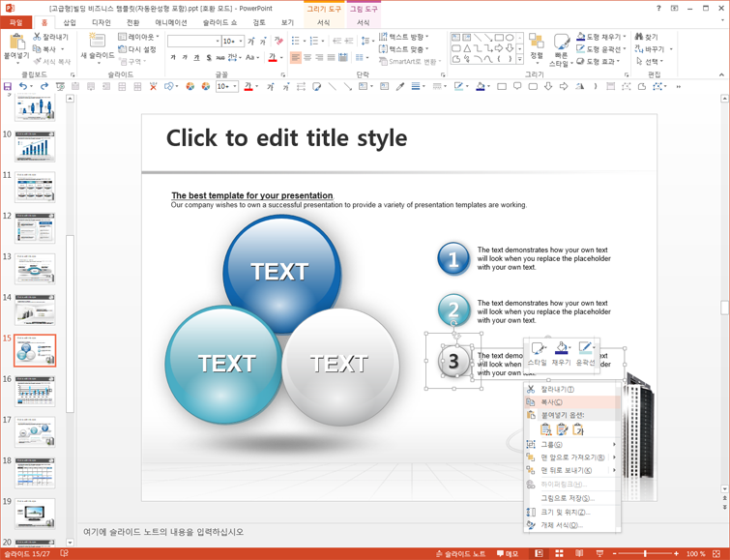Move the zoom slider handle in status bar

coord(645,553)
